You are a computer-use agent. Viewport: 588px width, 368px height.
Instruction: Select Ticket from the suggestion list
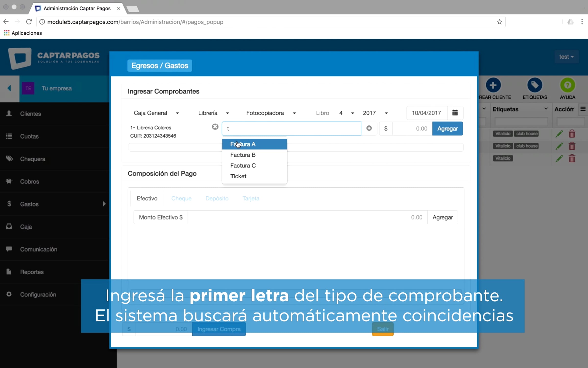click(238, 176)
